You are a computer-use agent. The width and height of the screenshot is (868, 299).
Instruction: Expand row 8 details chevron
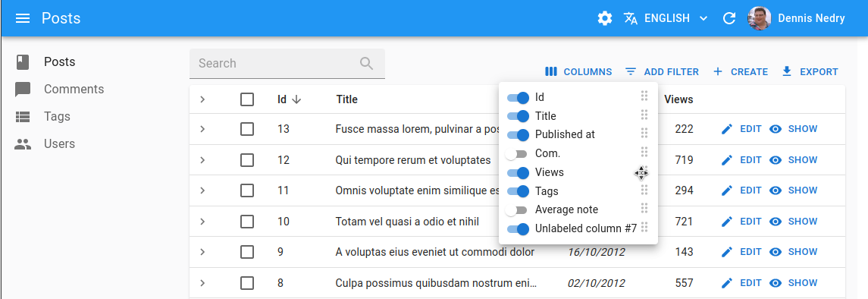[202, 283]
